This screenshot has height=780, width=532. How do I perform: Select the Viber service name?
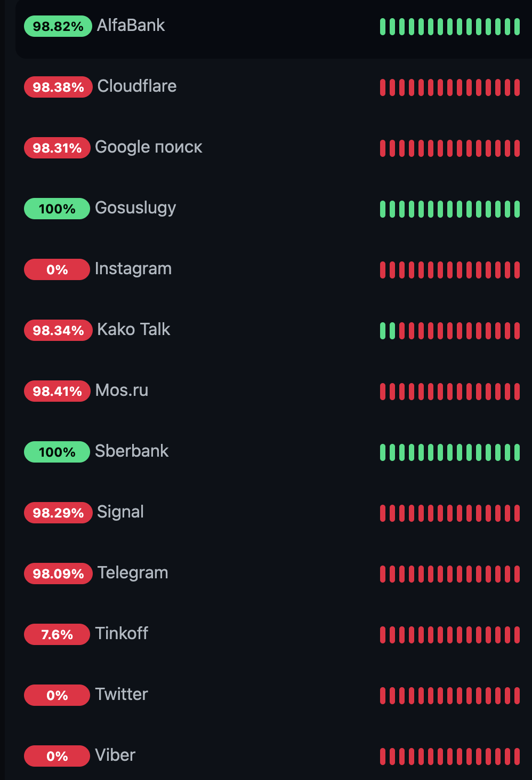coord(115,755)
